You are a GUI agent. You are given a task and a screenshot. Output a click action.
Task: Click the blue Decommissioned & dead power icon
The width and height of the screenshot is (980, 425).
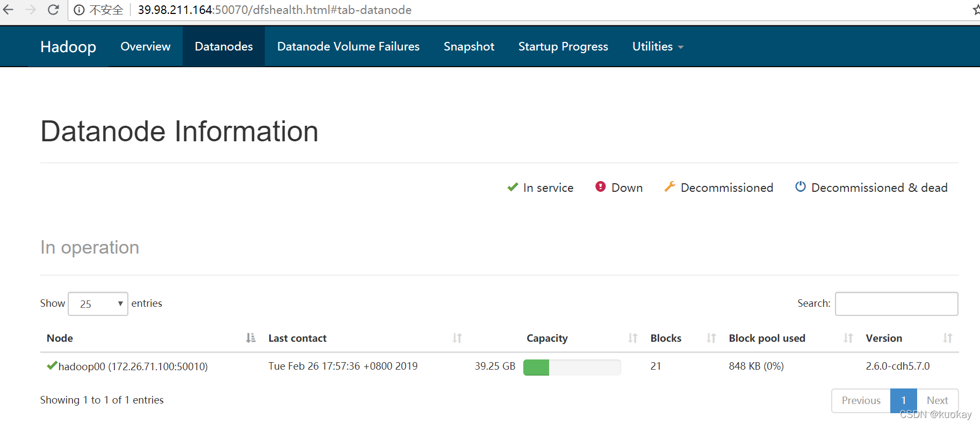[801, 186]
